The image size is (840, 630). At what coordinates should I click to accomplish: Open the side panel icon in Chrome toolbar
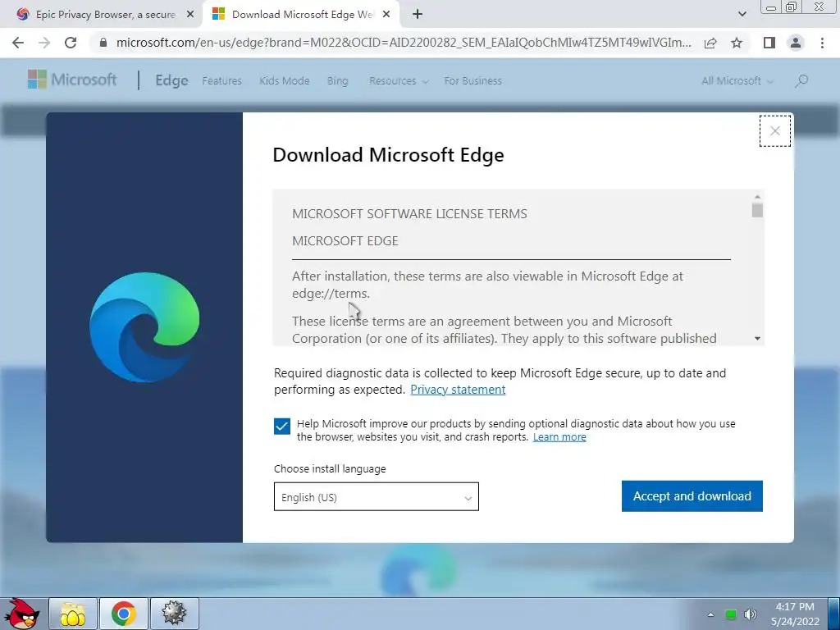[x=769, y=43]
